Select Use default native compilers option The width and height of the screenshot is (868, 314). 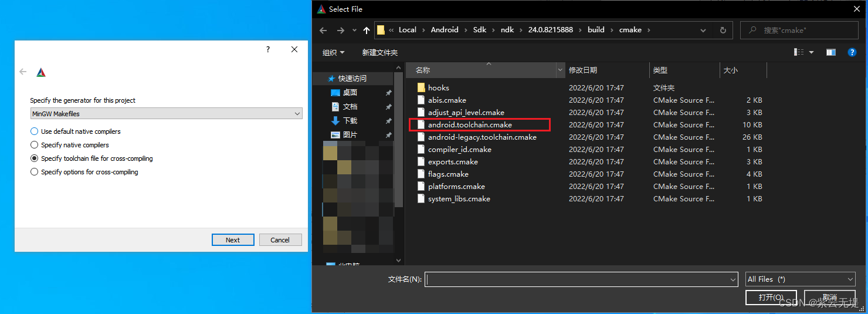pyautogui.click(x=76, y=131)
